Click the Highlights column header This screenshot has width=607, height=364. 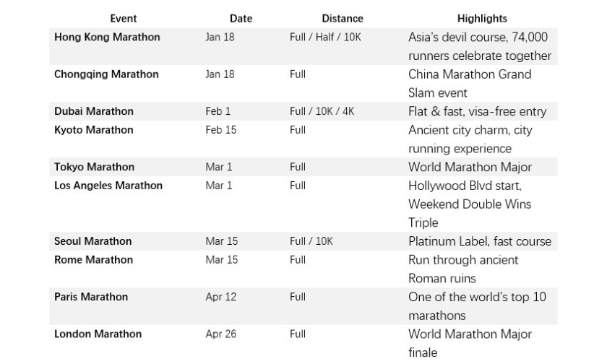482,18
